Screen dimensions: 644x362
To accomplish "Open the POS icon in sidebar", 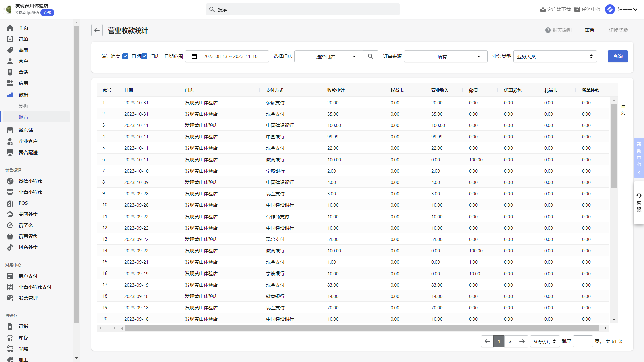I will [10, 203].
